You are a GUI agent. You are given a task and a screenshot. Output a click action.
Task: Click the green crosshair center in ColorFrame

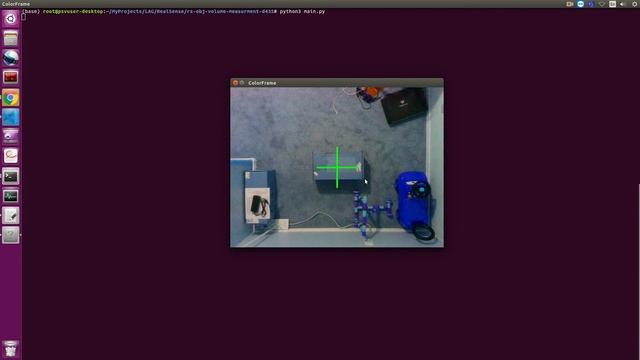[337, 167]
